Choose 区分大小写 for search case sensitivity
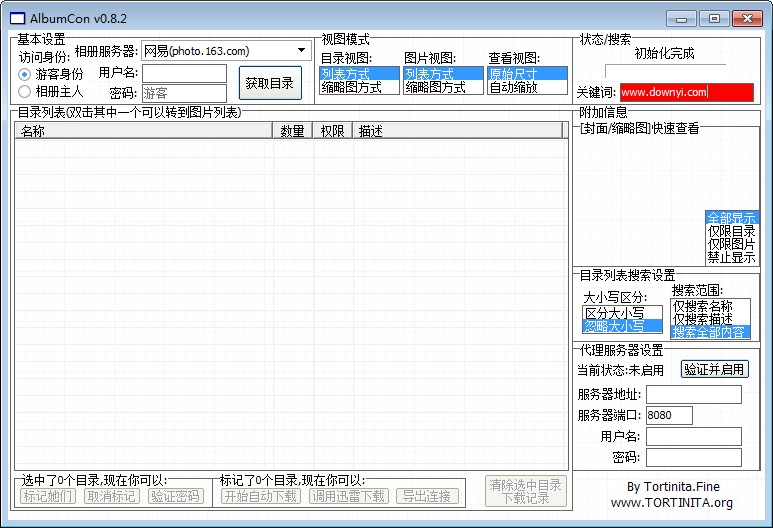773x528 pixels. [x=621, y=313]
